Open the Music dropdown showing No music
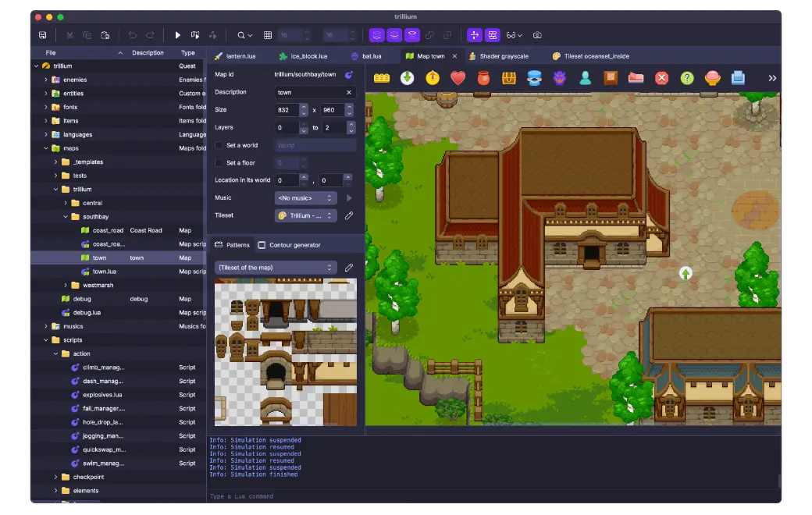The width and height of the screenshot is (812, 515). pyautogui.click(x=305, y=198)
